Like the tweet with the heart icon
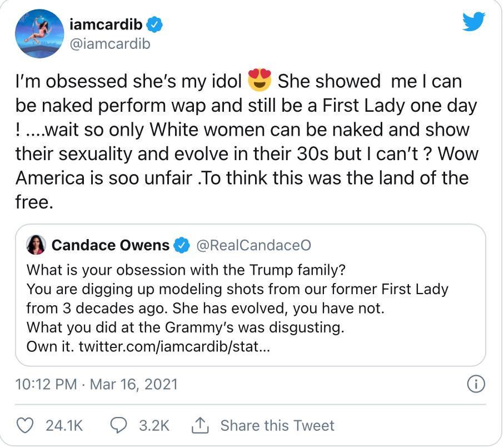504x447 pixels. click(25, 425)
